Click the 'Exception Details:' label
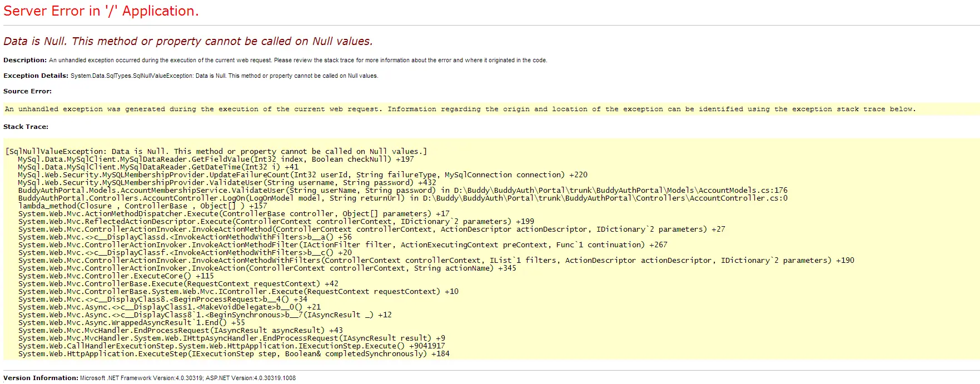The width and height of the screenshot is (980, 384). coord(36,76)
